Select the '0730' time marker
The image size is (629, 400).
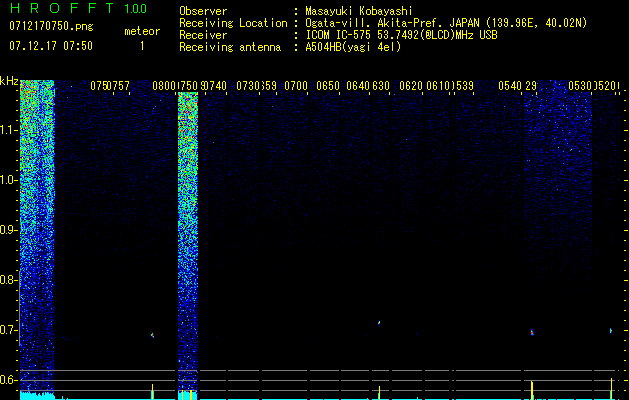click(x=248, y=86)
